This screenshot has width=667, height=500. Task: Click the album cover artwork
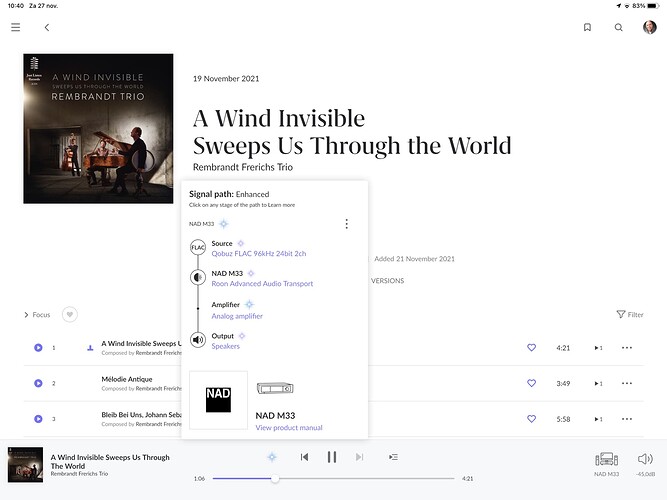98,129
